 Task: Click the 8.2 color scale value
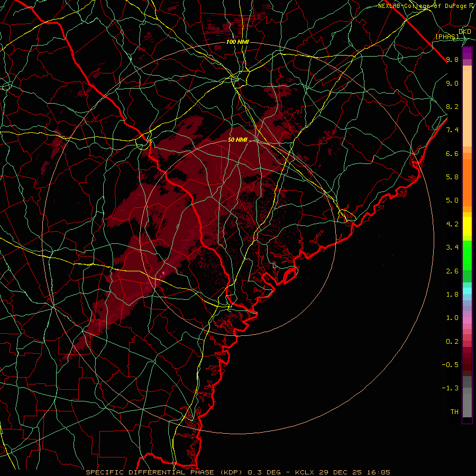click(x=452, y=106)
